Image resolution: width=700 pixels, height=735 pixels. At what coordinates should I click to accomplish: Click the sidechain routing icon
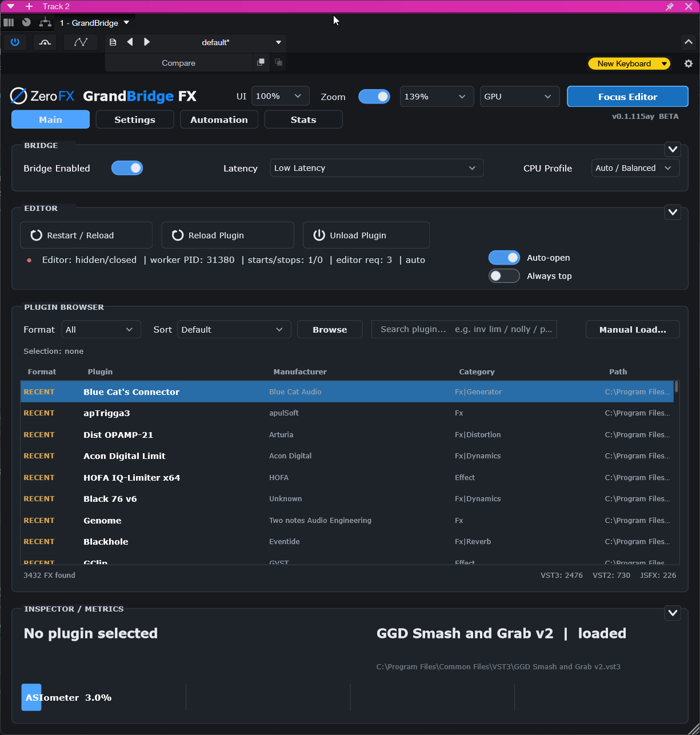click(45, 42)
